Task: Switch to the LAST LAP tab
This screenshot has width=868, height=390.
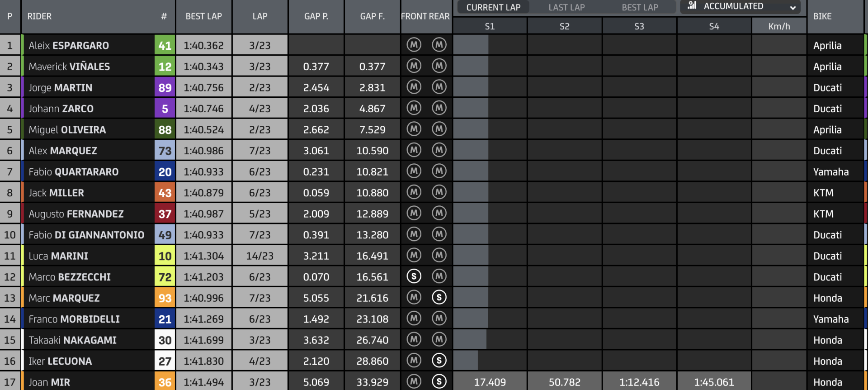Action: coord(566,7)
